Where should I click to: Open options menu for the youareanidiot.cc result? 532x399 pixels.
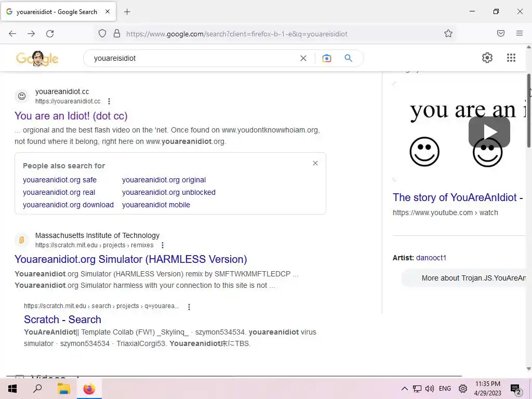pyautogui.click(x=109, y=101)
